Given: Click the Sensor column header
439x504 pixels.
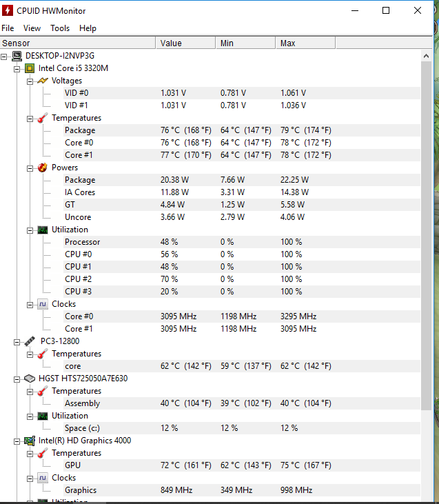Looking at the screenshot, I should pyautogui.click(x=78, y=43).
